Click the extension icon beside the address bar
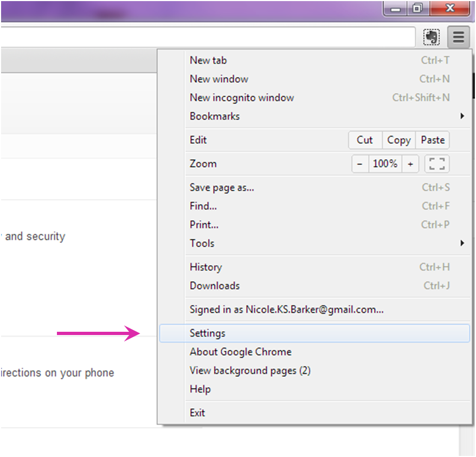 [431, 36]
